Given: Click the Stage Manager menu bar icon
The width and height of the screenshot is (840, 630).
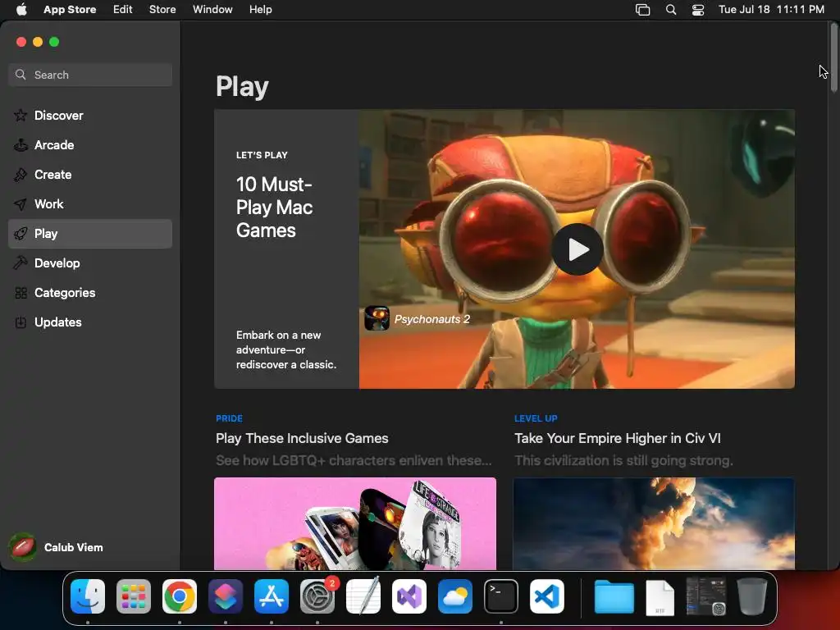Looking at the screenshot, I should pos(642,10).
